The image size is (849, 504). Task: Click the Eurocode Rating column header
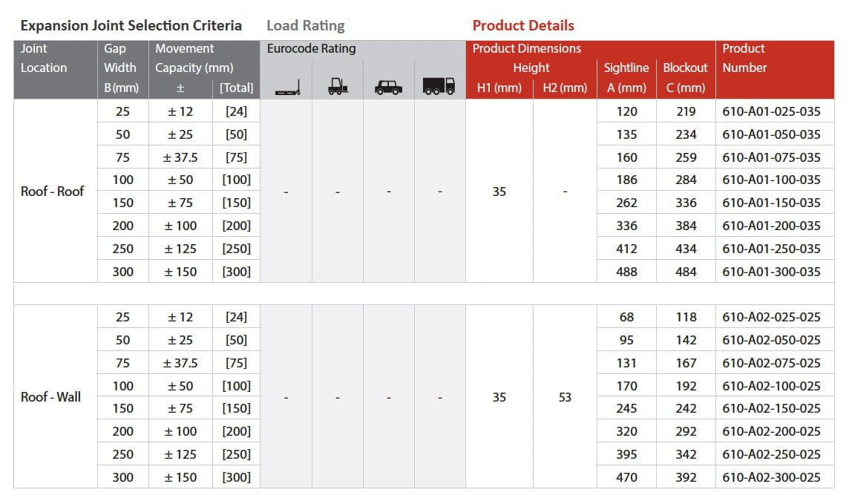point(312,49)
